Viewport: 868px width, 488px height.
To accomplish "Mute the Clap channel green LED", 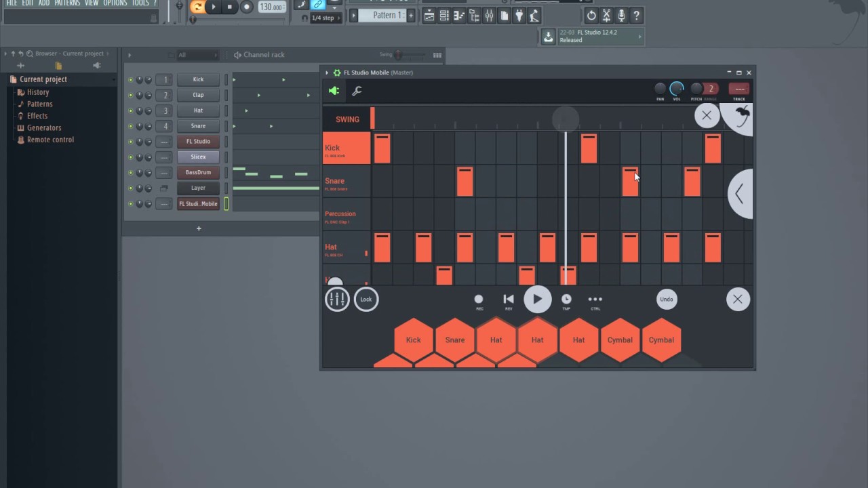I will coord(131,95).
